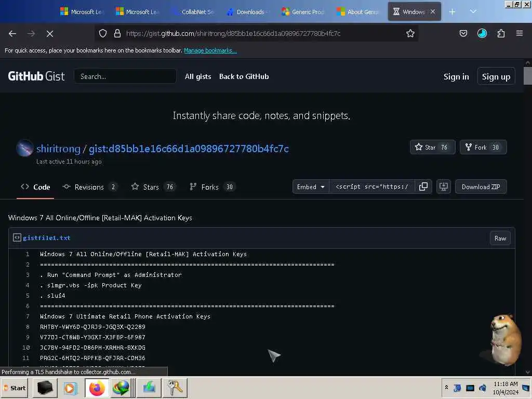Switch to the Downloads tab
Image resolution: width=532 pixels, height=399 pixels.
click(x=247, y=12)
